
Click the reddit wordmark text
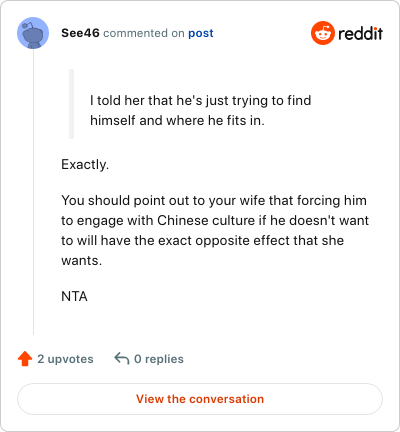tap(360, 33)
